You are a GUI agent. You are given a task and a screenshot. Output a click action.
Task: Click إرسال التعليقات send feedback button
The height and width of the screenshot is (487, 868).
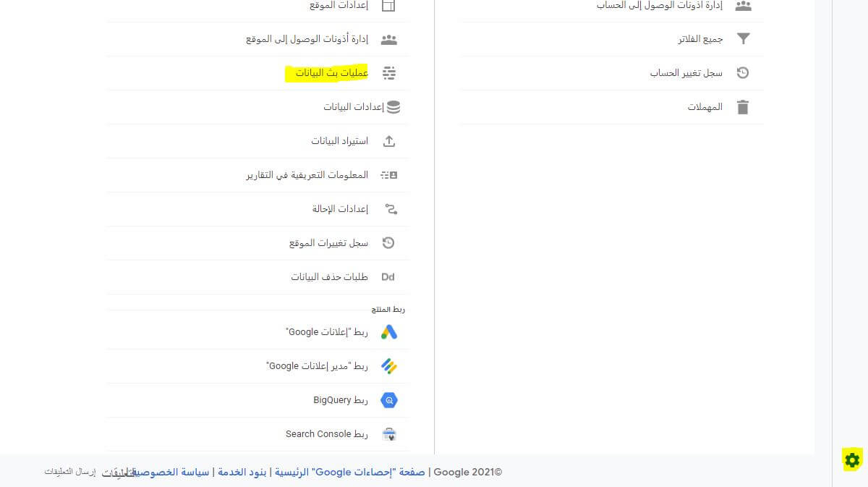(70, 472)
